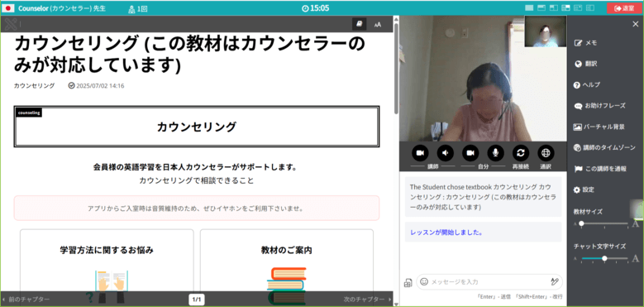Click the small counseling tag label

[x=29, y=113]
